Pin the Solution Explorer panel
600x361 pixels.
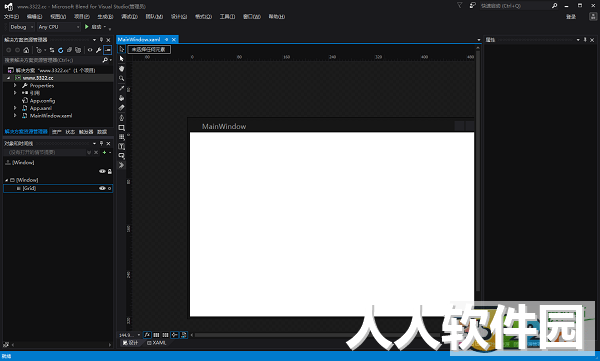click(x=101, y=40)
